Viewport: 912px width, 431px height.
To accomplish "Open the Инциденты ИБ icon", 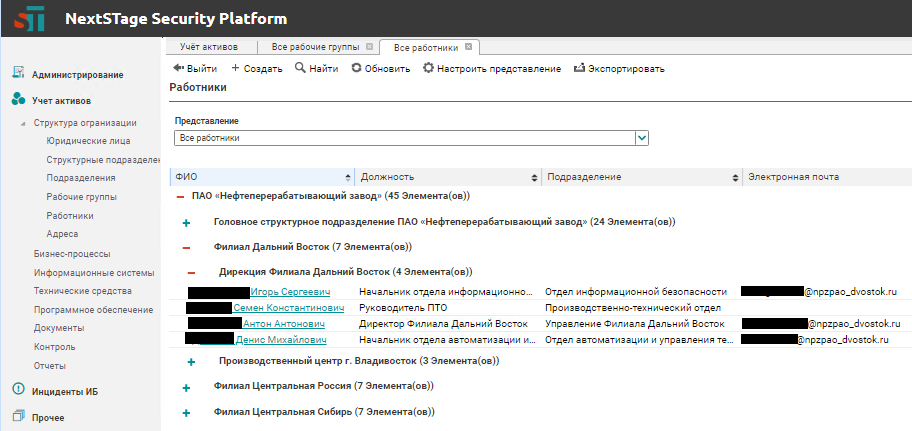I will point(18,389).
